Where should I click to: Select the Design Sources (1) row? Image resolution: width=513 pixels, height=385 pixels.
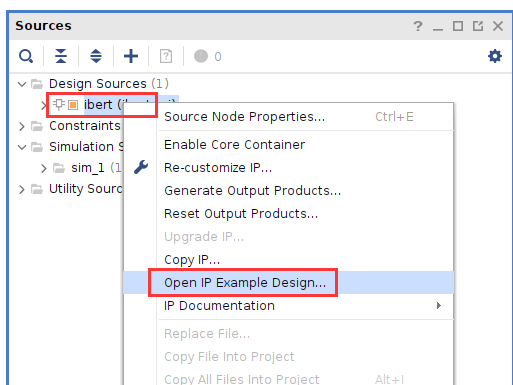click(109, 84)
